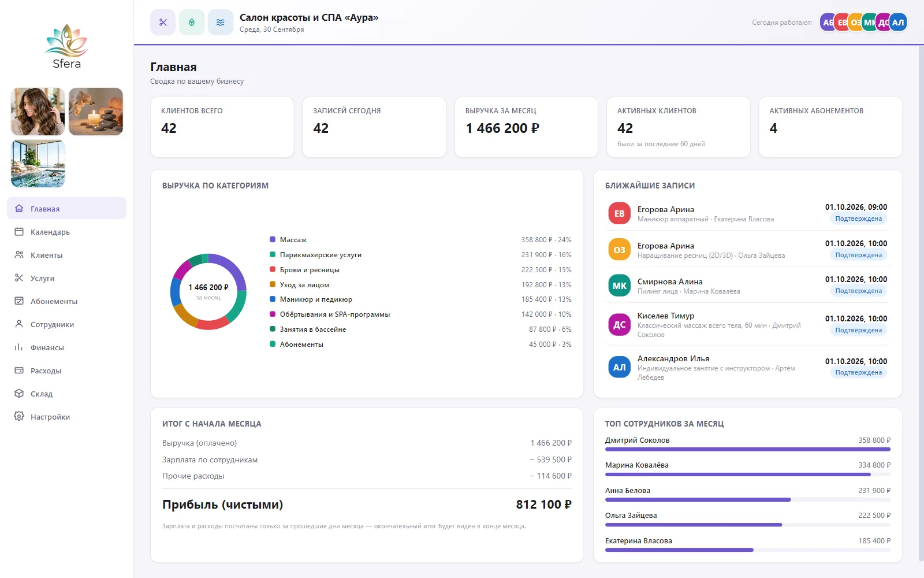This screenshot has height=578, width=924.
Task: Navigate to Настройки
Action: (x=67, y=417)
